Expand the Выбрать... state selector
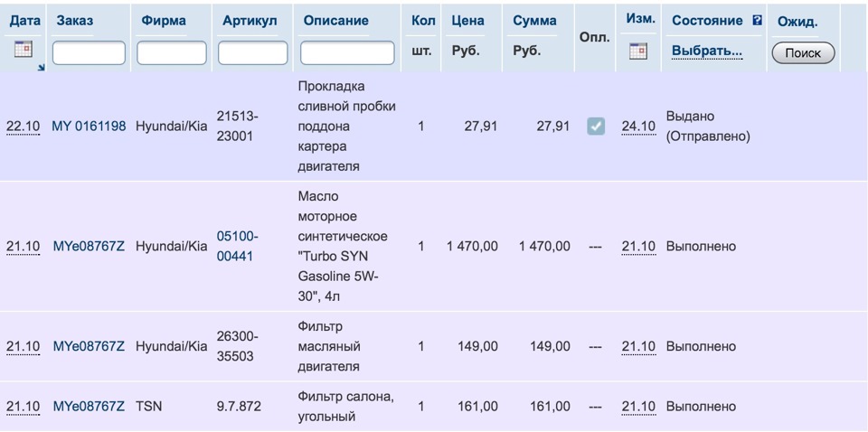 click(x=707, y=51)
